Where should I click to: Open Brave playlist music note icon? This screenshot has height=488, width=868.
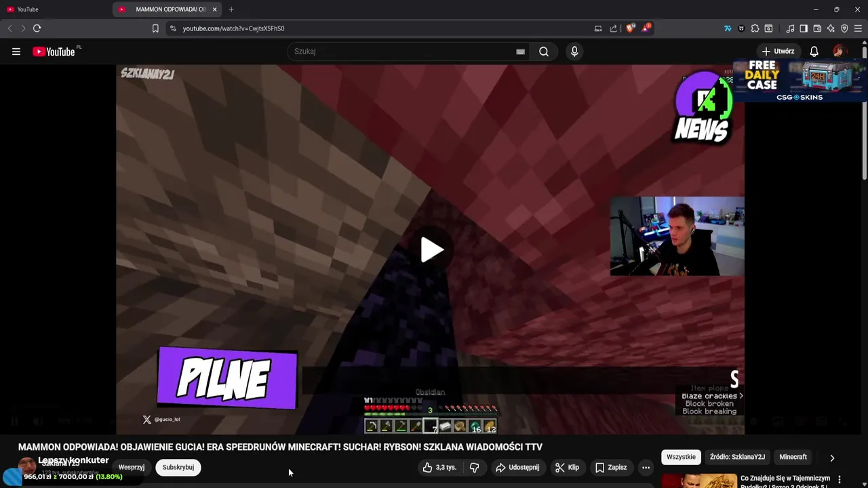point(790,28)
